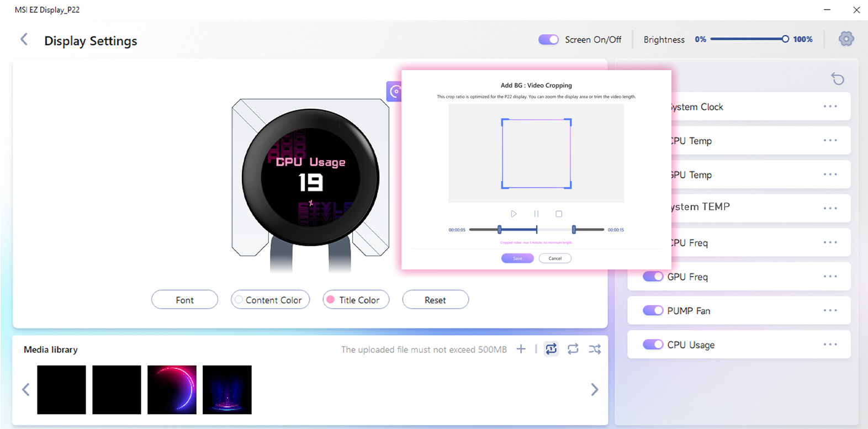Expand the System TEMP options dots
This screenshot has height=429, width=868.
point(830,208)
